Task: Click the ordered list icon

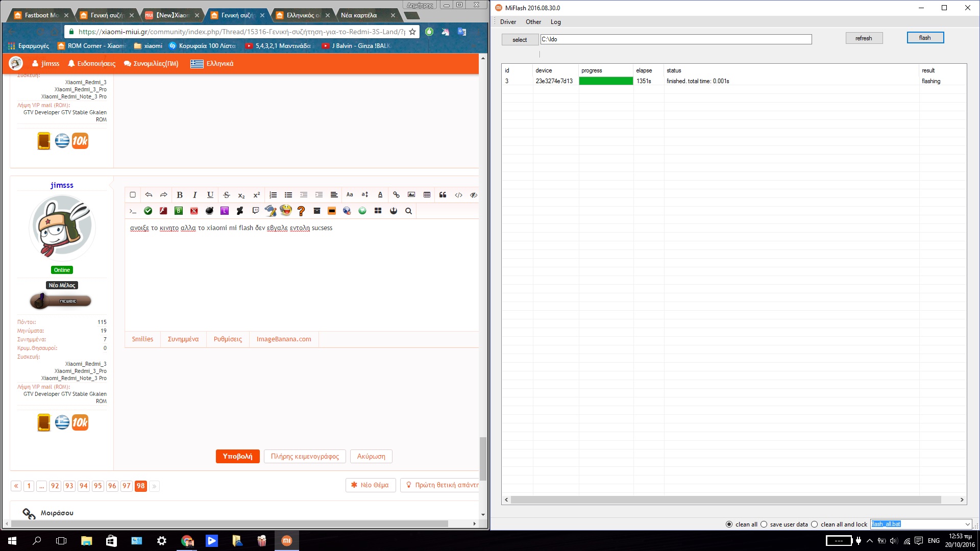Action: [273, 195]
